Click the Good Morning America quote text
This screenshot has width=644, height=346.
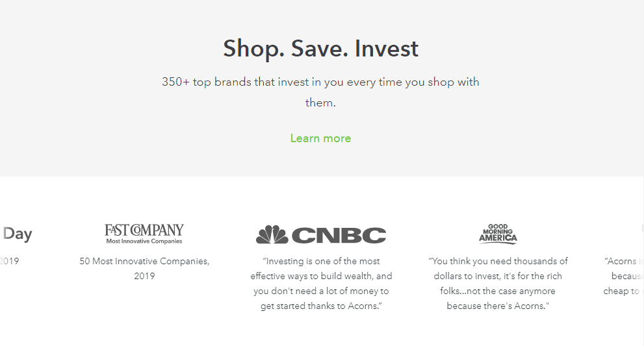pyautogui.click(x=498, y=284)
